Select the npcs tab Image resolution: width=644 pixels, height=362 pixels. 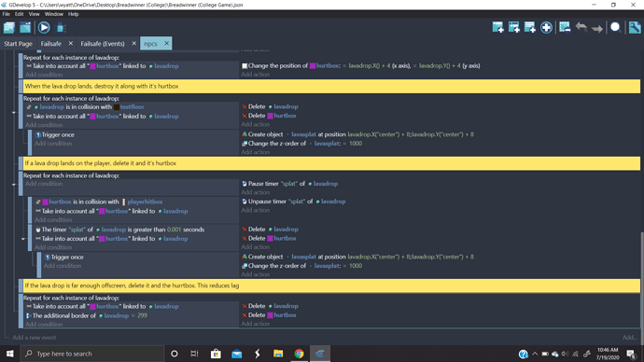click(x=150, y=44)
